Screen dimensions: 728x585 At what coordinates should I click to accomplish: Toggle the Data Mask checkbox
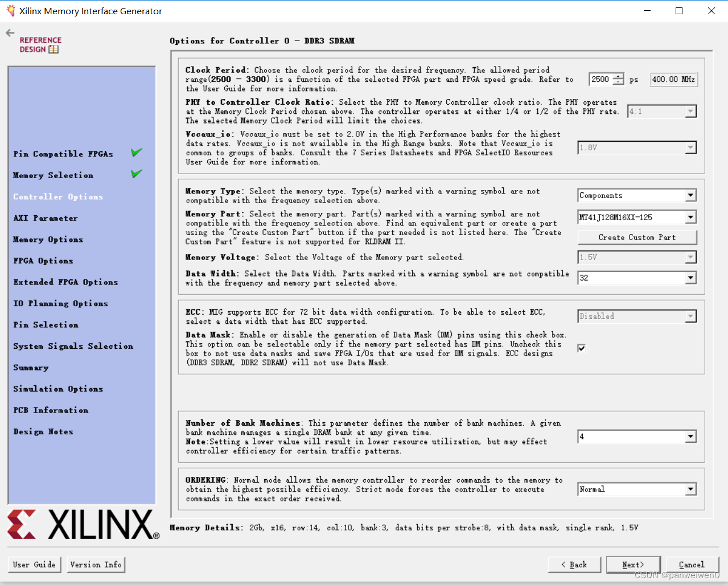point(581,348)
